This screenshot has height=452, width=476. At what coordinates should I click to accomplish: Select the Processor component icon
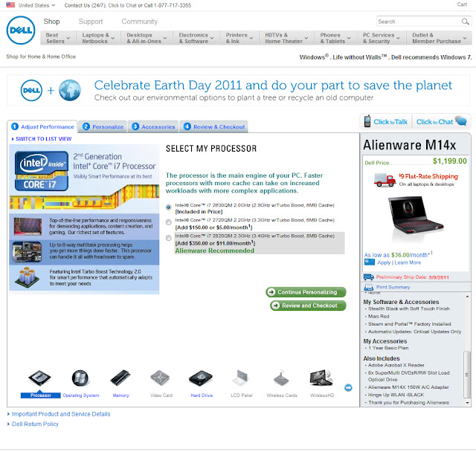point(39,378)
